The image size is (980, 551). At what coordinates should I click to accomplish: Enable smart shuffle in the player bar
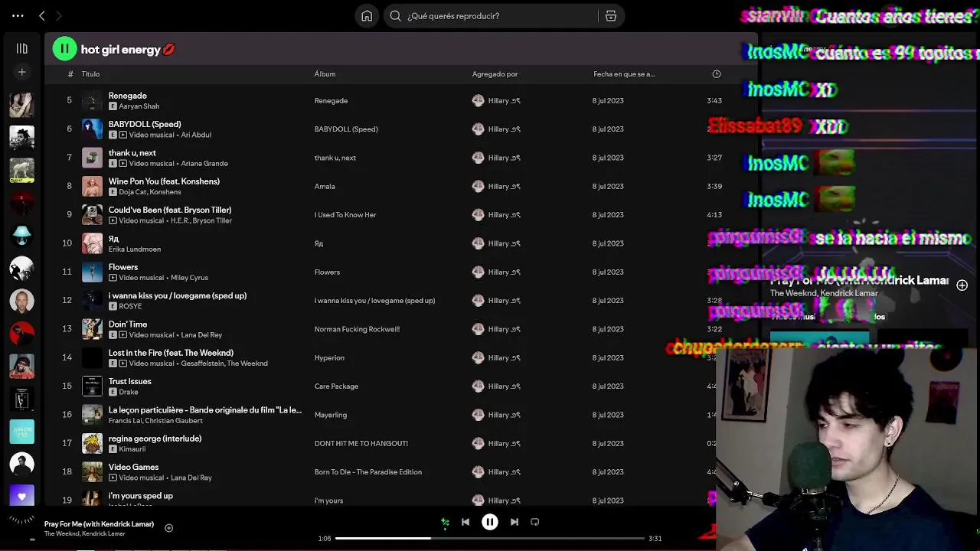tap(445, 522)
